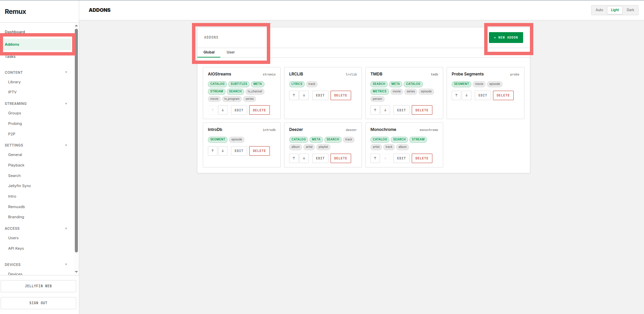Switch to the User addons tab
This screenshot has height=314, width=644.
[231, 52]
